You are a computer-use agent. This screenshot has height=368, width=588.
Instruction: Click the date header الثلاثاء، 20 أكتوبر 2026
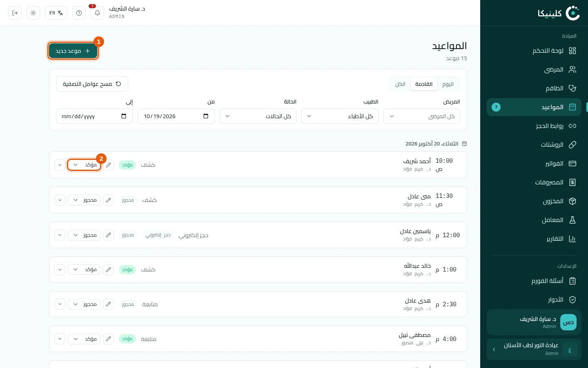point(432,144)
